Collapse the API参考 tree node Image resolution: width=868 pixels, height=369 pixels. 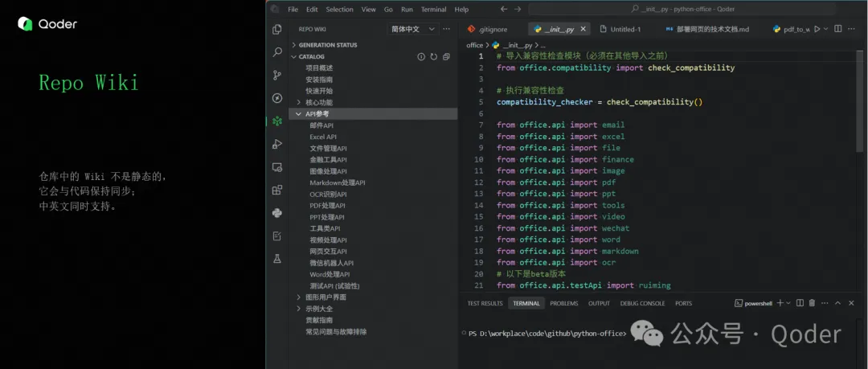point(299,113)
